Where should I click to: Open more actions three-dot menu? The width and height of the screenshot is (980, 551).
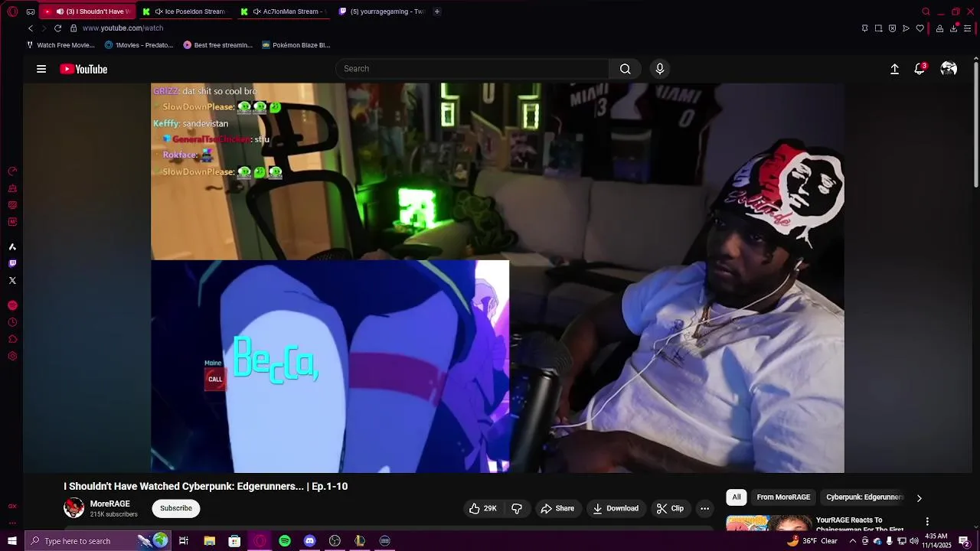pyautogui.click(x=704, y=508)
